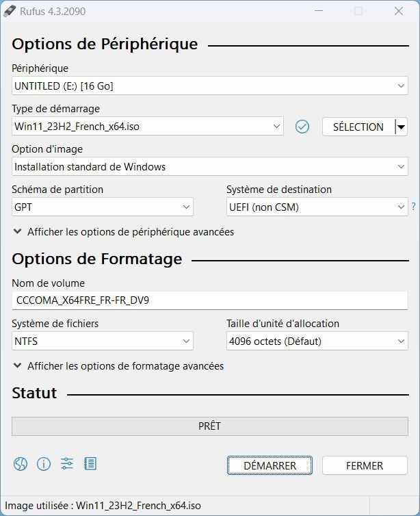
Task: Open the Type de démarrage dropdown
Action: point(147,127)
